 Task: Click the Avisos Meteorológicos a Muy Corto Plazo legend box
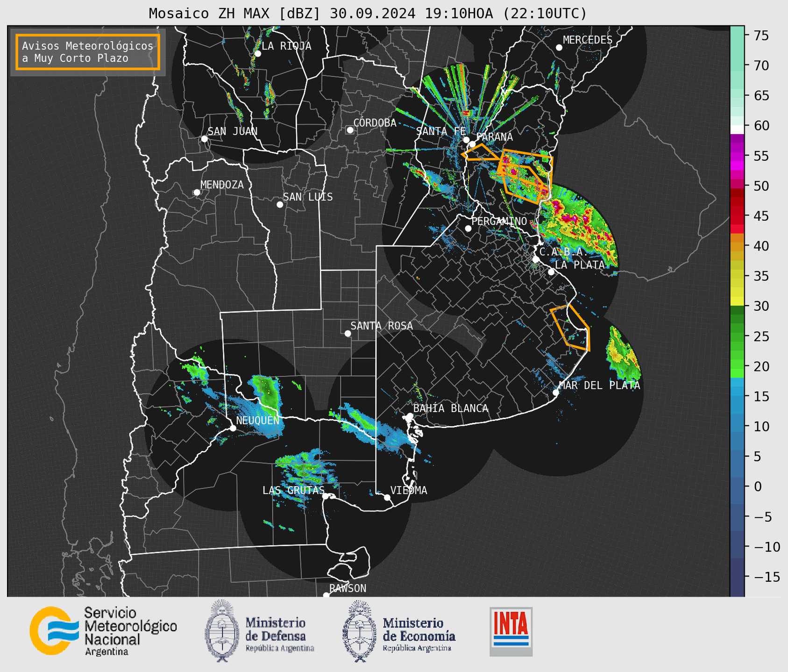88,52
